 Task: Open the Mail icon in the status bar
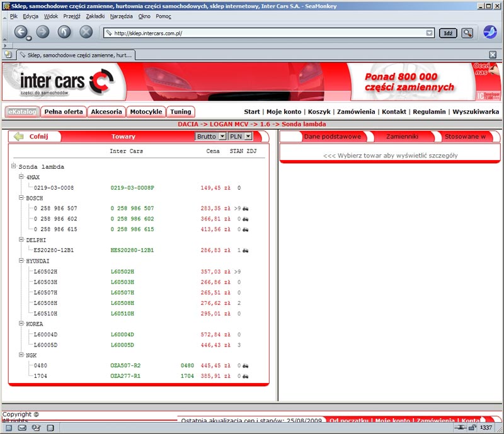click(x=21, y=428)
